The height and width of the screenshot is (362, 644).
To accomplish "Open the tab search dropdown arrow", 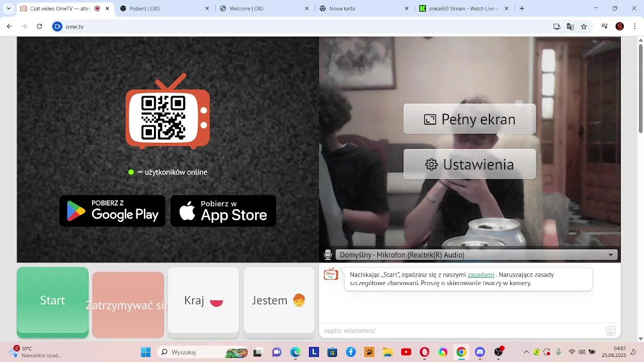I will 8,9.
